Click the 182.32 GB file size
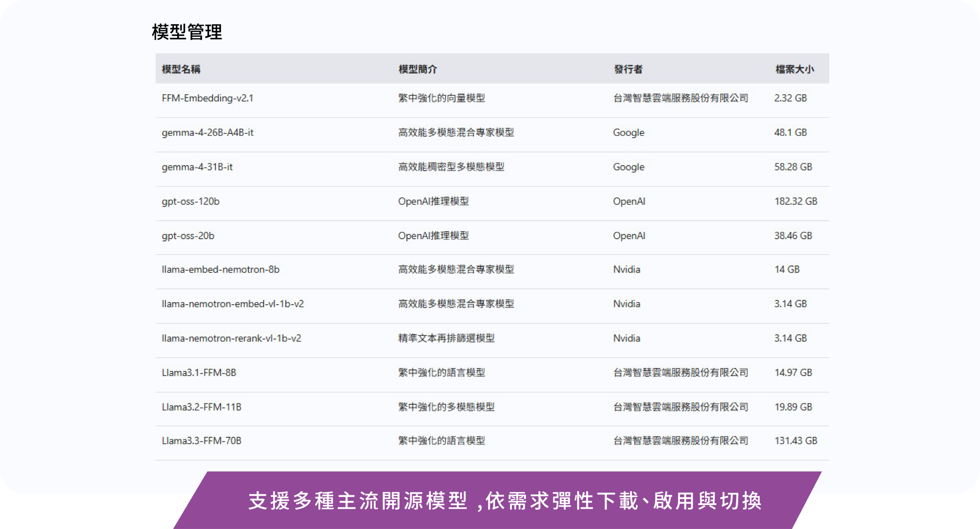Screen dimensions: 980x529 pyautogui.click(x=796, y=201)
